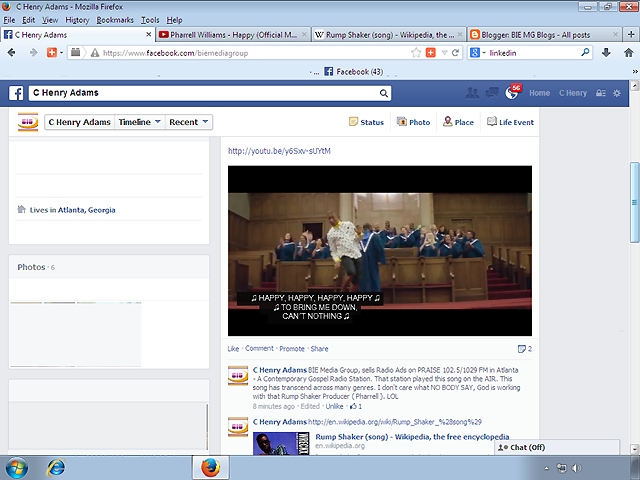This screenshot has width=640, height=480.
Task: Expand the Timeline dropdown
Action: tap(140, 122)
